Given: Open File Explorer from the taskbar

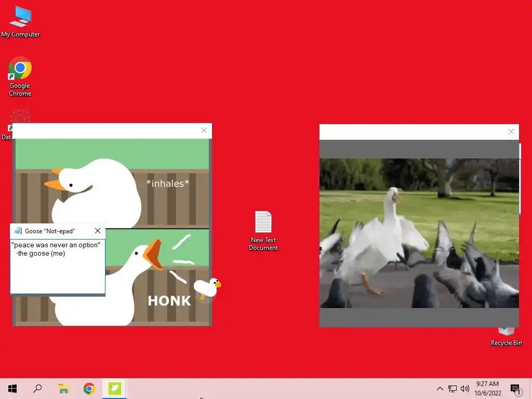Looking at the screenshot, I should 63,389.
